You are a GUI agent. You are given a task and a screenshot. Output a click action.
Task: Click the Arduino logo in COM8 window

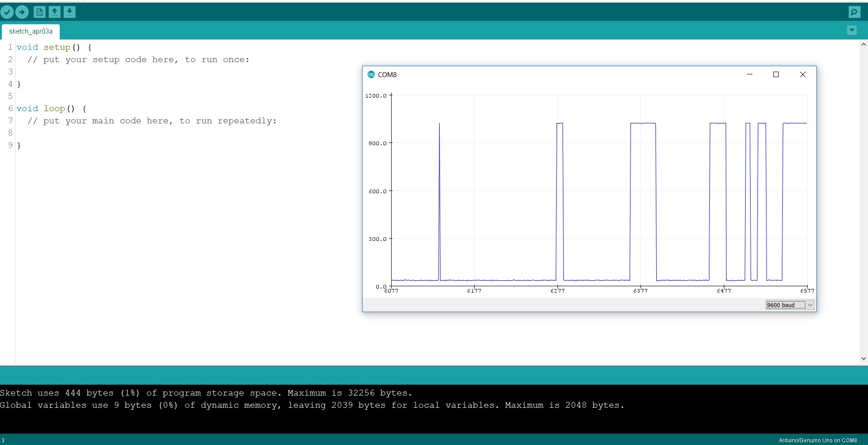(371, 74)
